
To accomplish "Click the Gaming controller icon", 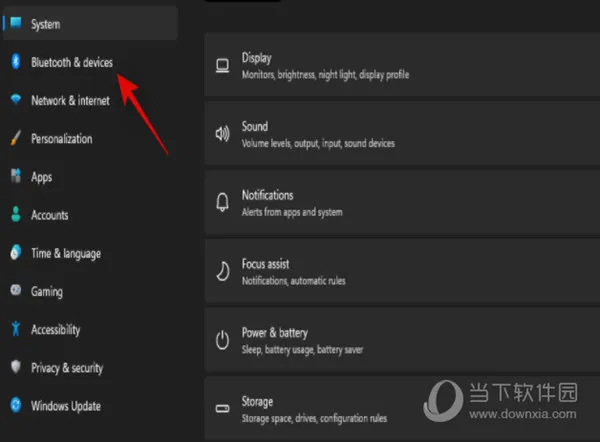I will (16, 290).
